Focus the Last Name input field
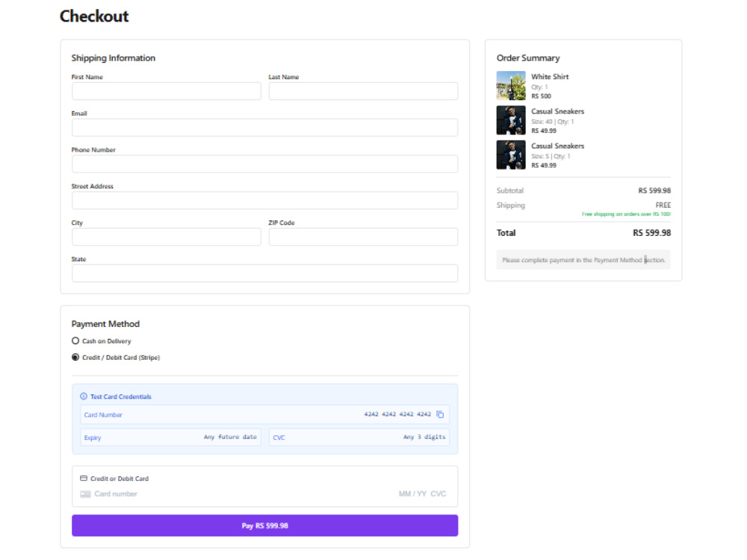Viewport: 747px width, 560px height. tap(363, 91)
